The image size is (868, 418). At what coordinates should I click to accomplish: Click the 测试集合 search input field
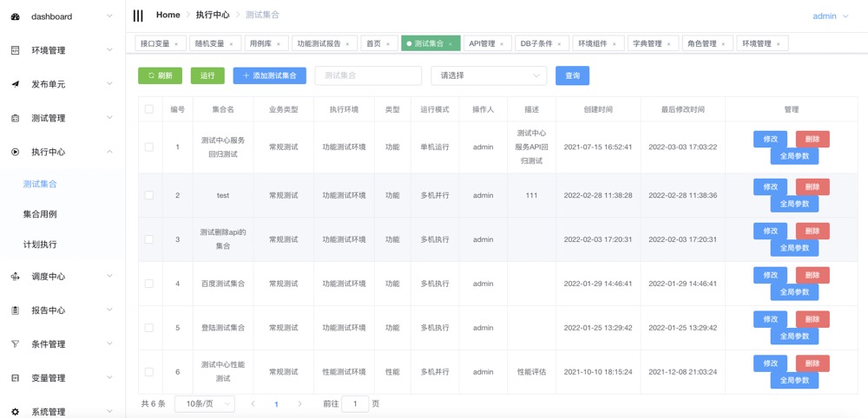368,75
